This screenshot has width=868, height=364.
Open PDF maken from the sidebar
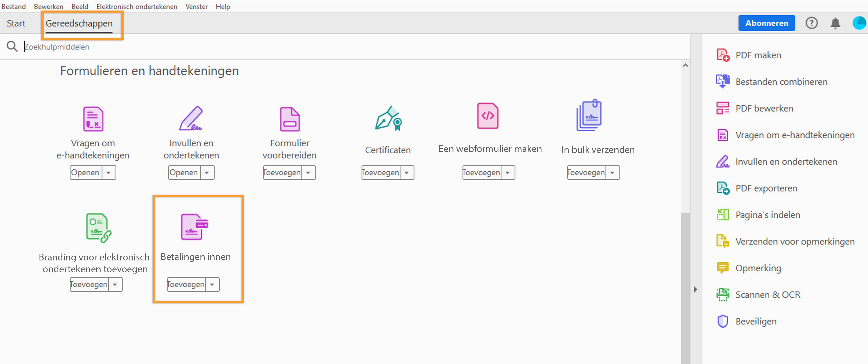click(758, 55)
